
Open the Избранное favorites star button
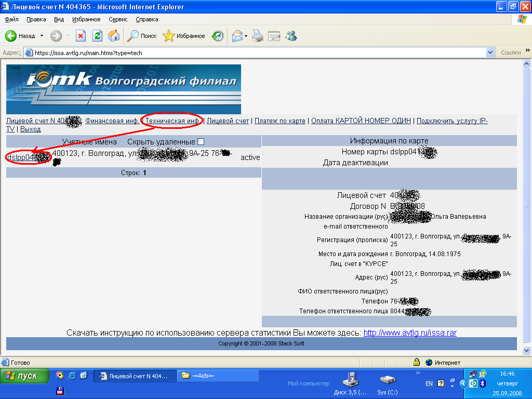click(x=184, y=36)
